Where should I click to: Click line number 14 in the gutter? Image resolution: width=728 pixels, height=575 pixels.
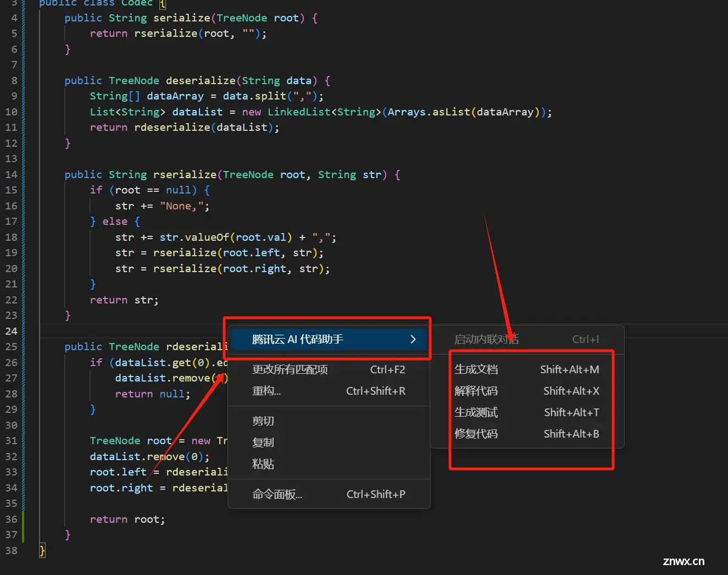pyautogui.click(x=12, y=174)
